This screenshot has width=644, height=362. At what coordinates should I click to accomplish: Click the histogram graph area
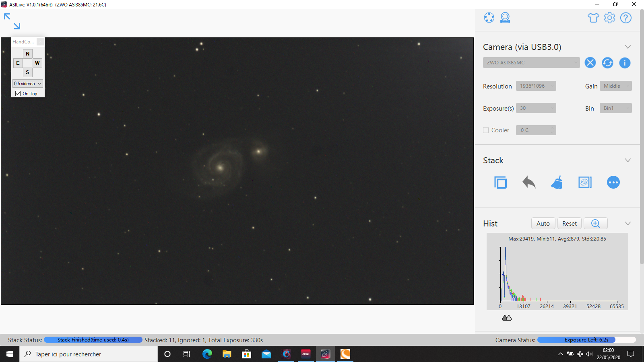pyautogui.click(x=557, y=271)
